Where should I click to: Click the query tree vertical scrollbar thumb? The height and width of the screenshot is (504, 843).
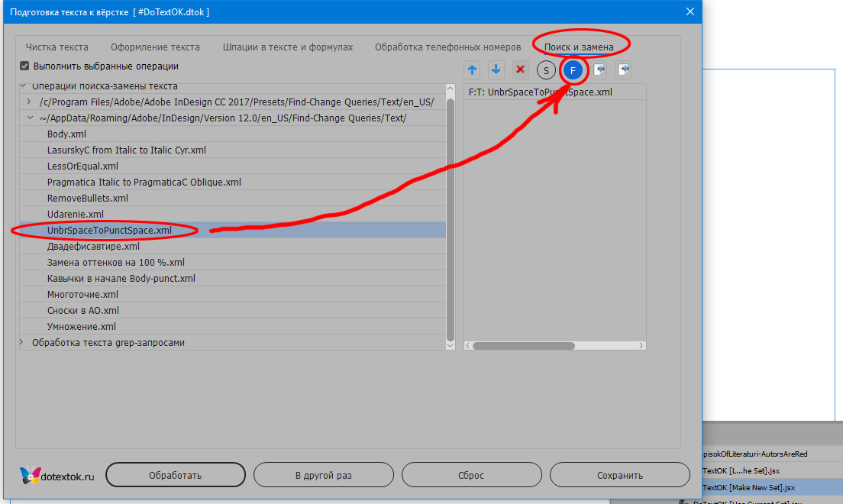point(451,219)
